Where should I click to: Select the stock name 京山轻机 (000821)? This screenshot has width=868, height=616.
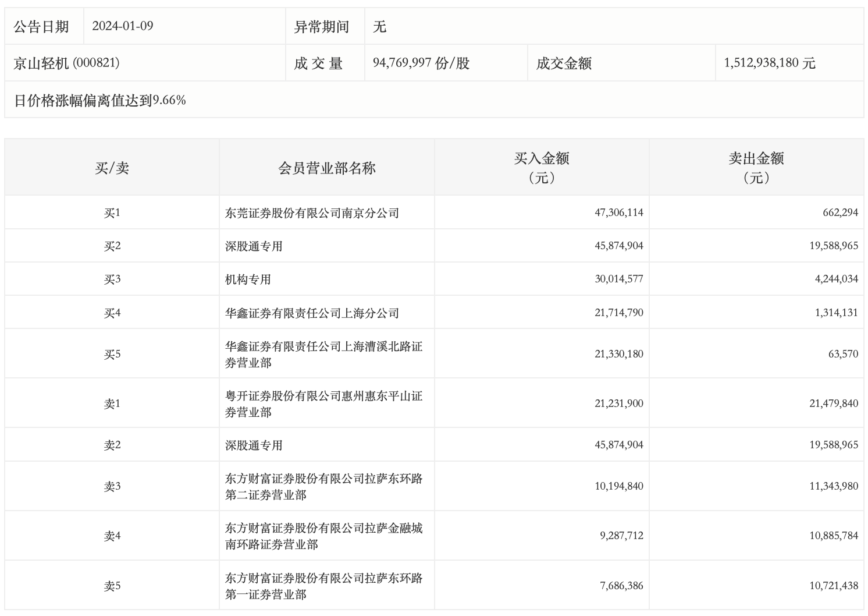click(66, 63)
